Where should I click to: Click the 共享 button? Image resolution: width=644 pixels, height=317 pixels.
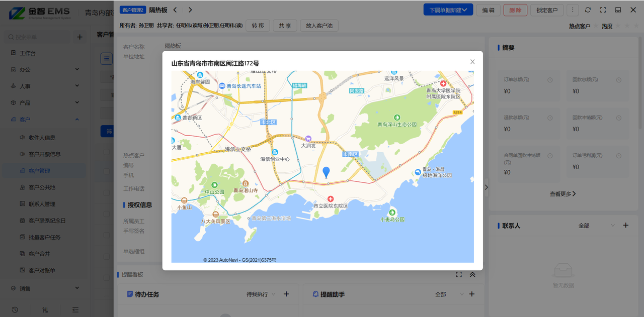(285, 26)
